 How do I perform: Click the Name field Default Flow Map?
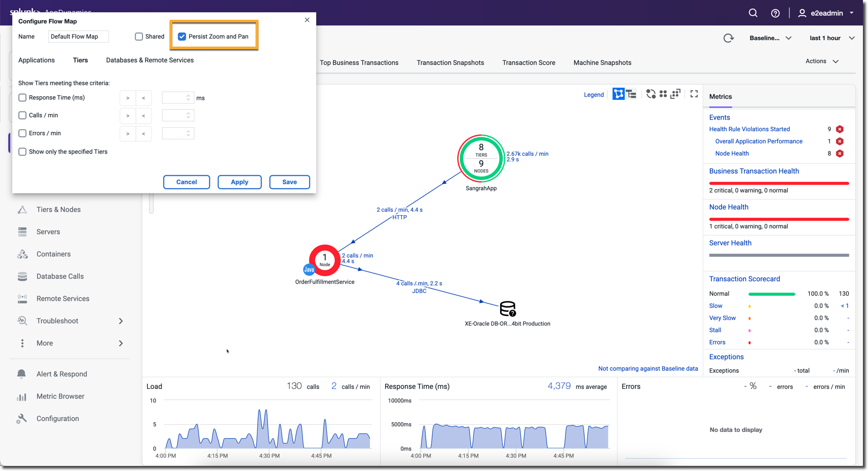[79, 36]
